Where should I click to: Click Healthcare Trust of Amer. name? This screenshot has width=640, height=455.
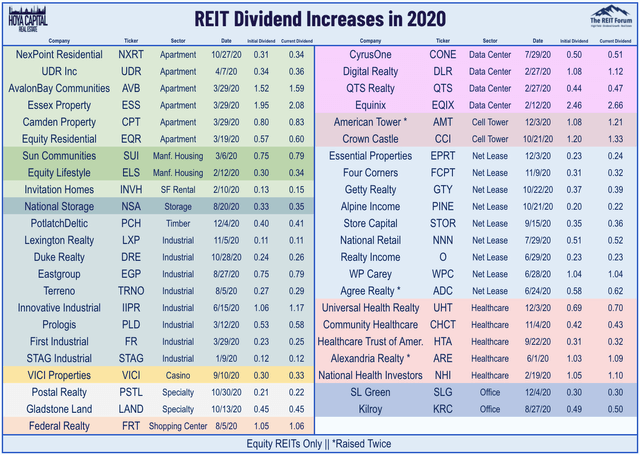pos(370,342)
